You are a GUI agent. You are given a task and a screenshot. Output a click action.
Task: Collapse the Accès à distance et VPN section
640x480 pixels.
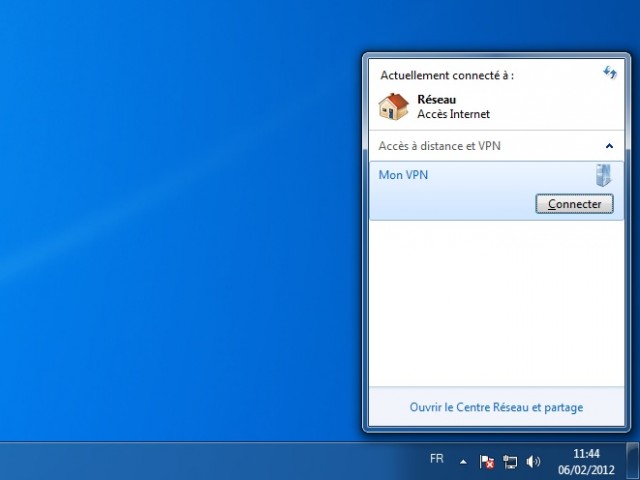(x=609, y=146)
